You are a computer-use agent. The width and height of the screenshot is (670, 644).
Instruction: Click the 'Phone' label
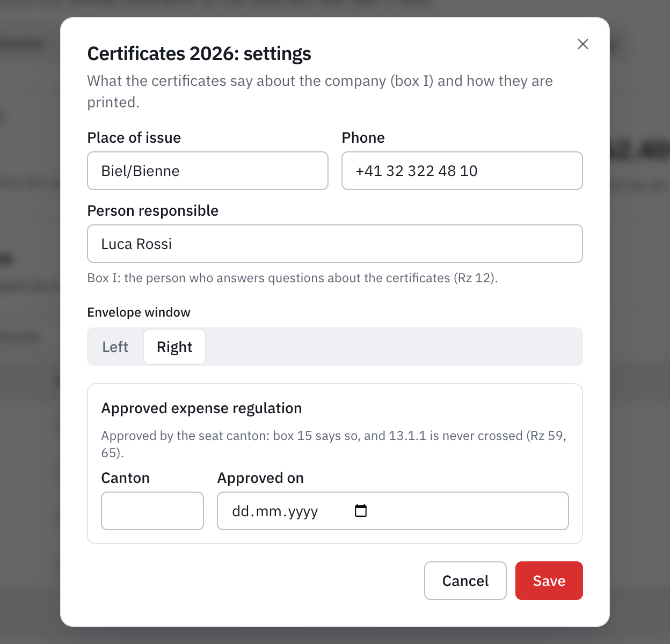click(x=363, y=138)
